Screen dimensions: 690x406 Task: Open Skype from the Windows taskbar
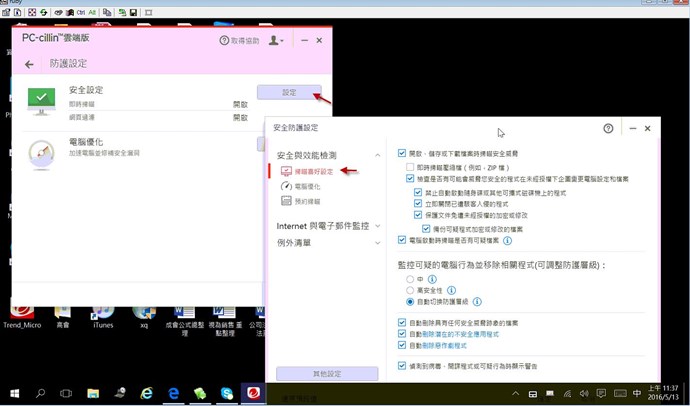click(x=227, y=393)
